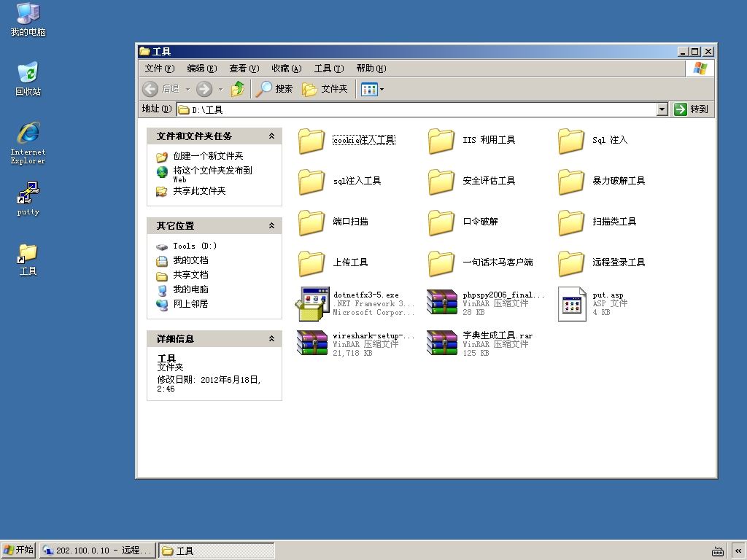Expand the address bar dropdown
Viewport: 747px width, 560px height.
(x=662, y=109)
